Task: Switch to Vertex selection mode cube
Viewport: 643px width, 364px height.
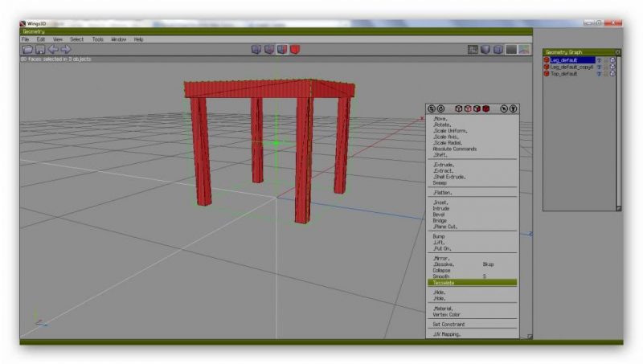Action: pyautogui.click(x=256, y=49)
